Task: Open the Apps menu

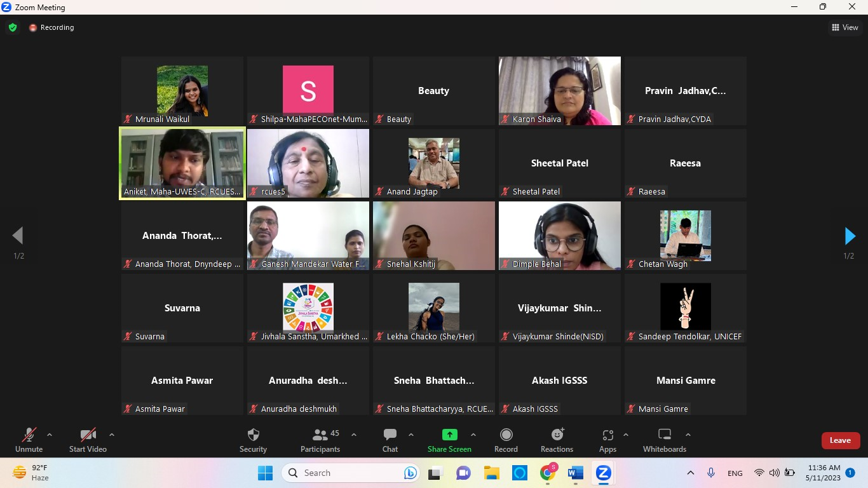Action: [x=607, y=440]
